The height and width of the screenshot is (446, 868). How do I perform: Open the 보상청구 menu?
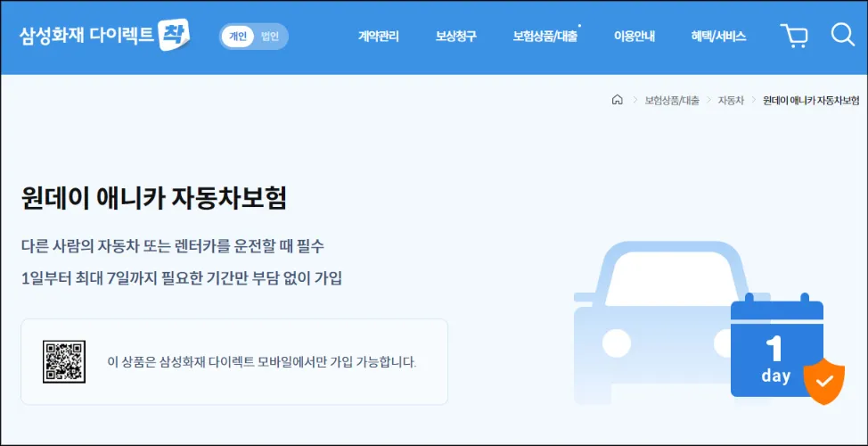456,37
